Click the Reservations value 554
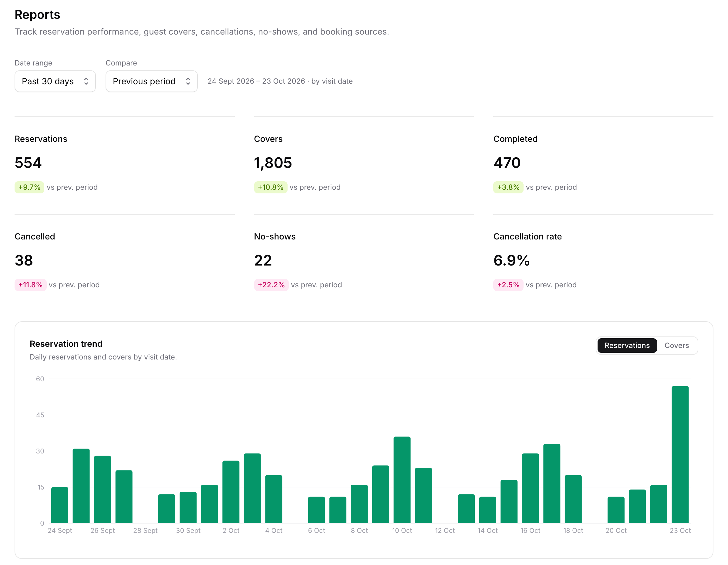This screenshot has height=565, width=728. click(x=28, y=163)
